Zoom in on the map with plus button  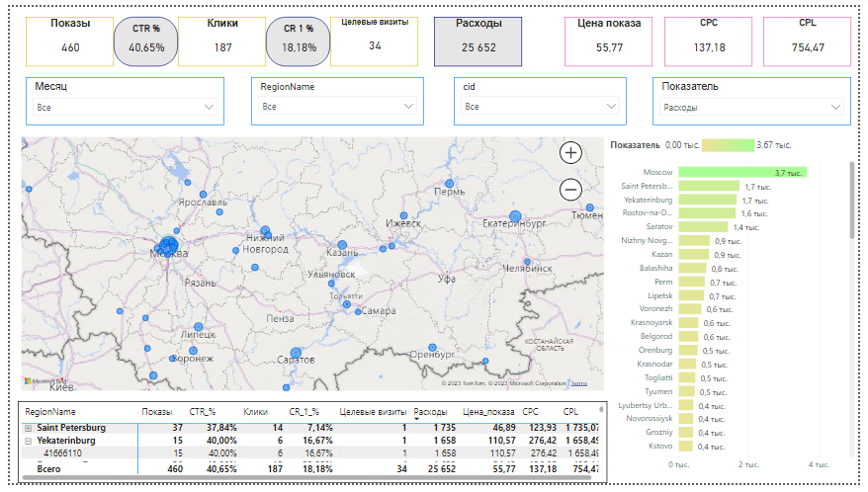pos(570,152)
